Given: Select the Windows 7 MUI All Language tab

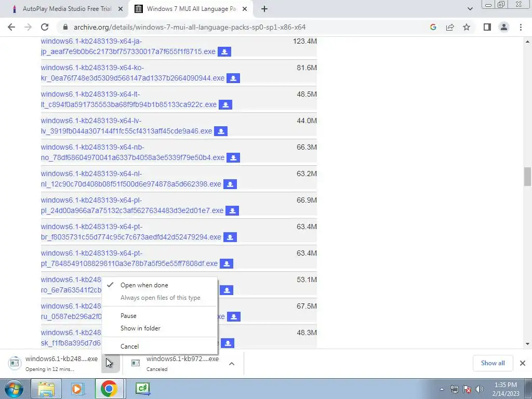Looking at the screenshot, I should pyautogui.click(x=191, y=9).
